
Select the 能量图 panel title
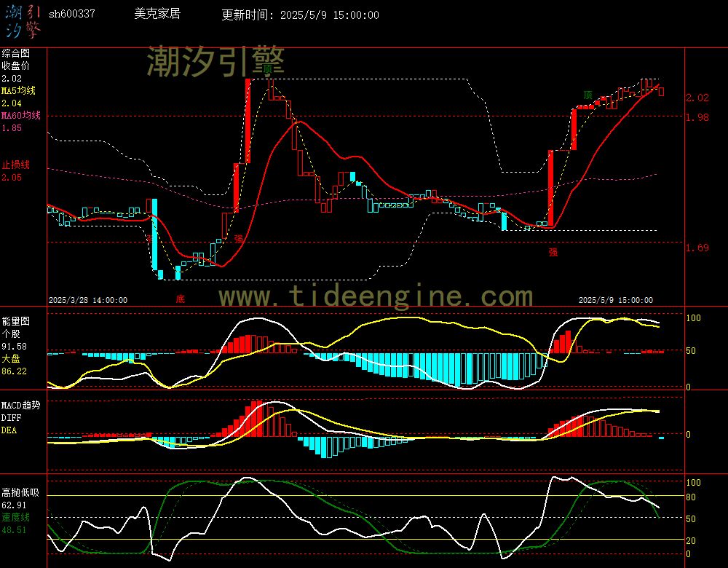15,321
